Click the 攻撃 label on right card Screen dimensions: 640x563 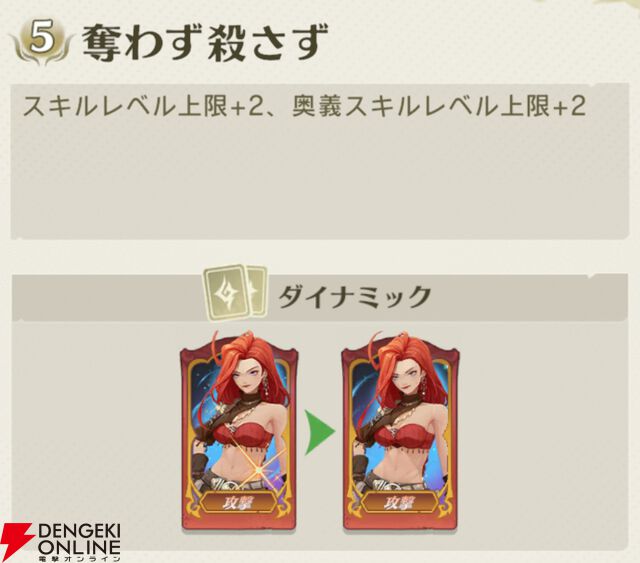pyautogui.click(x=399, y=503)
